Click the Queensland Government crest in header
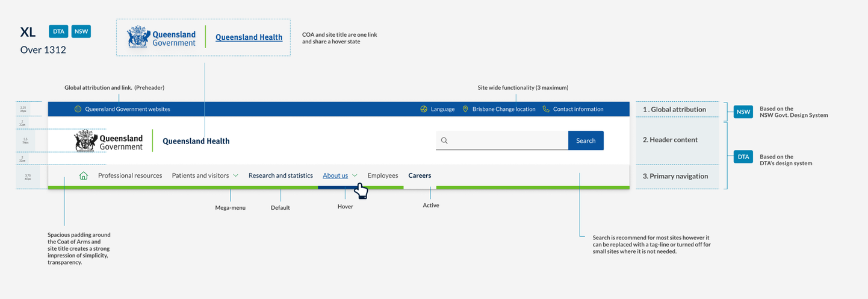868x299 pixels. click(x=86, y=140)
